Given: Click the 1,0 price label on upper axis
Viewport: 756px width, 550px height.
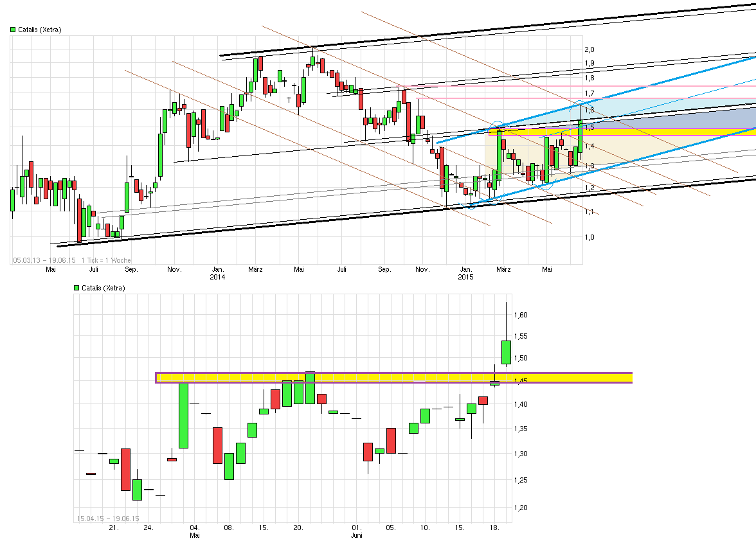Looking at the screenshot, I should tap(589, 237).
